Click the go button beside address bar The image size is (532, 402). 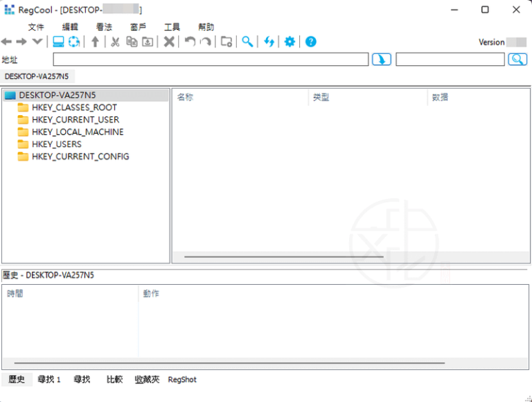point(381,60)
